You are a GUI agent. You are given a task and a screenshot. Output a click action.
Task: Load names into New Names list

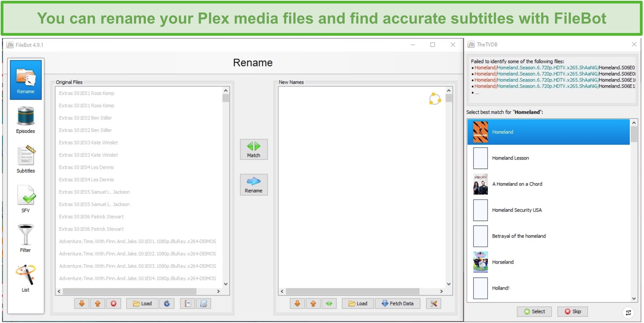[x=358, y=304]
